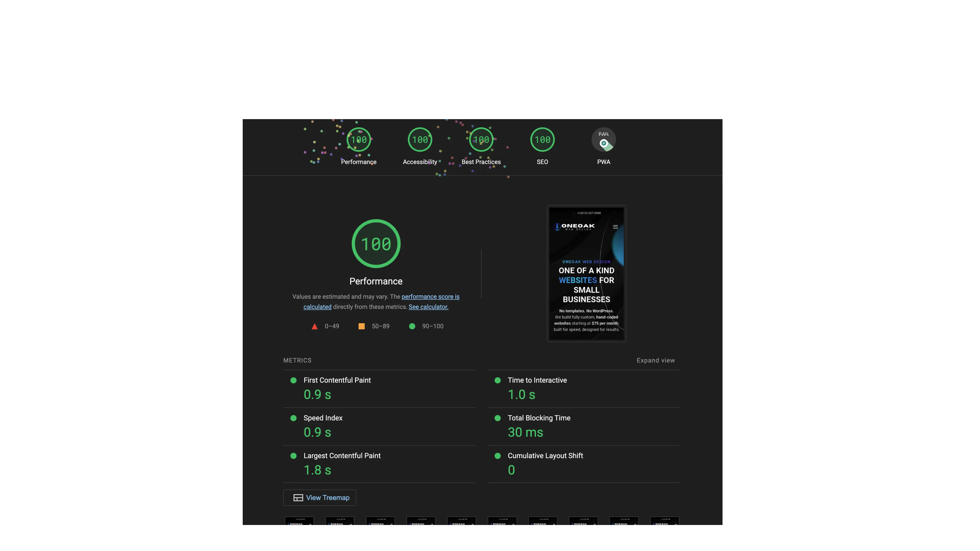980x551 pixels.
Task: Click the treemap icon in View Treemap
Action: [298, 498]
